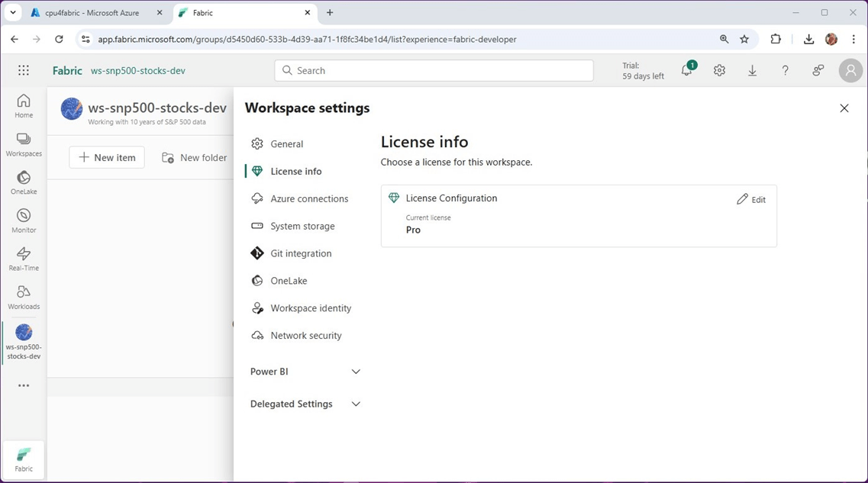868x483 pixels.
Task: Open Fabric settings gear in header
Action: click(x=719, y=70)
